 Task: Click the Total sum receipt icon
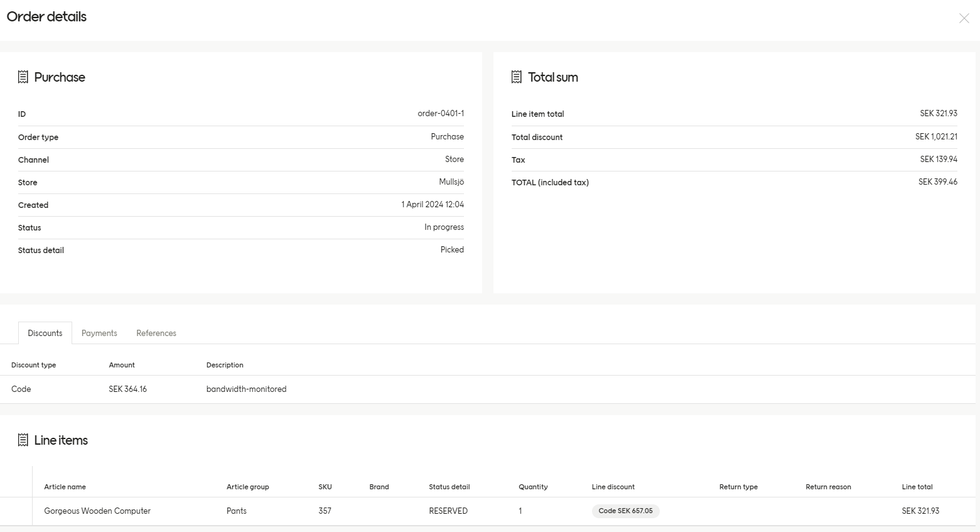[x=517, y=77]
